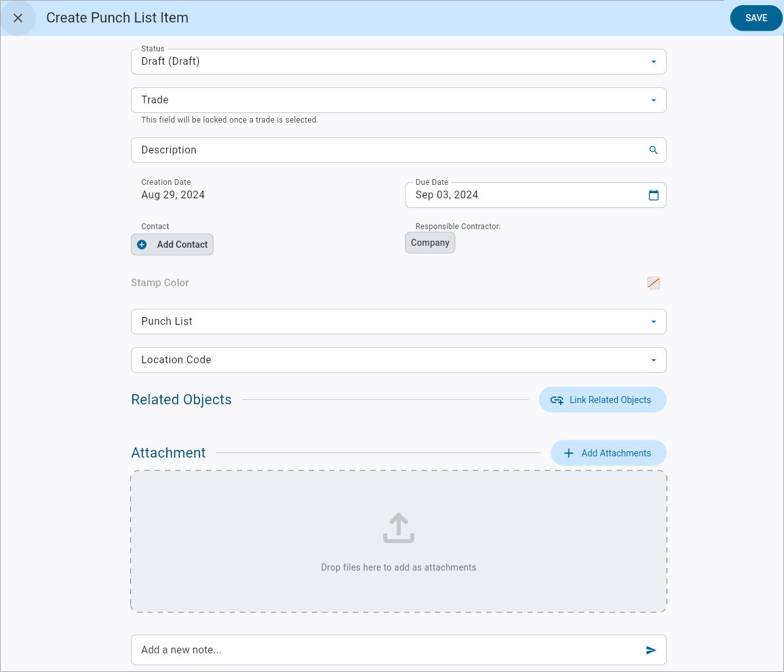
Task: Click the Due Date field value
Action: coord(447,195)
